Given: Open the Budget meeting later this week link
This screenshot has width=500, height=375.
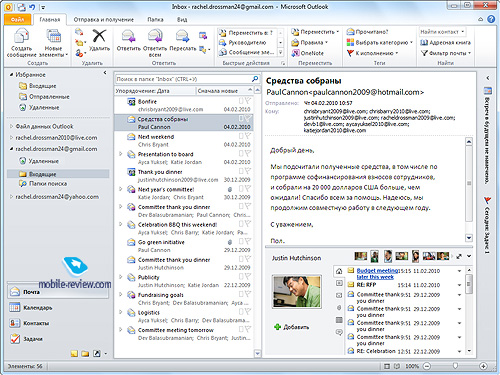Looking at the screenshot, I should tap(377, 274).
